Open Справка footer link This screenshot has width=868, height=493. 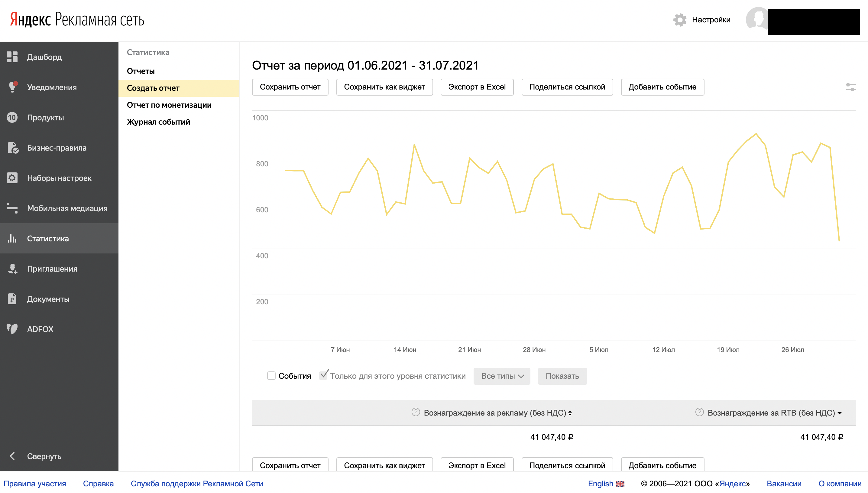[98, 484]
